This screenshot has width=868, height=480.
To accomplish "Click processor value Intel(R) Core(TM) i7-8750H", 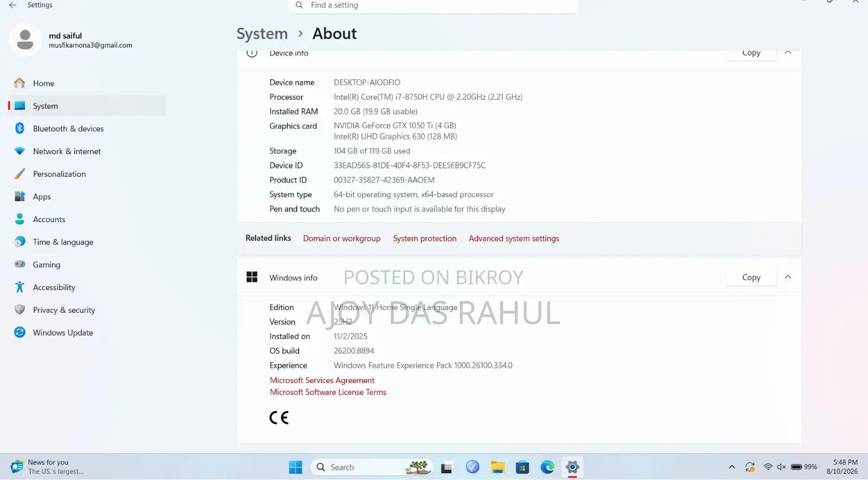I will [x=428, y=97].
